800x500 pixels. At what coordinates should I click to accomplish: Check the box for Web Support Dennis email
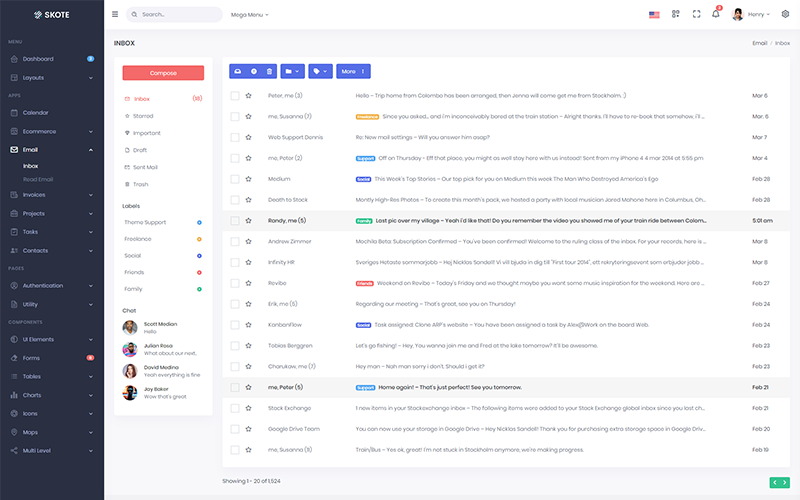235,137
